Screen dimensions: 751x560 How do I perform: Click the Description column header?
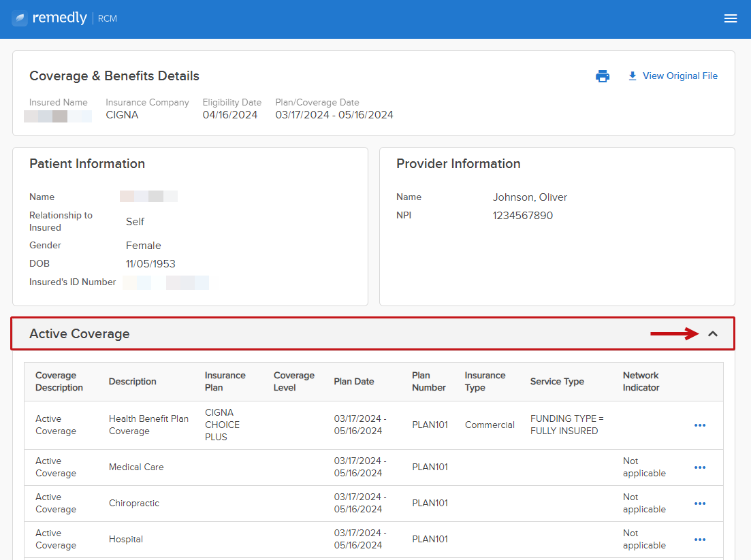pyautogui.click(x=132, y=382)
